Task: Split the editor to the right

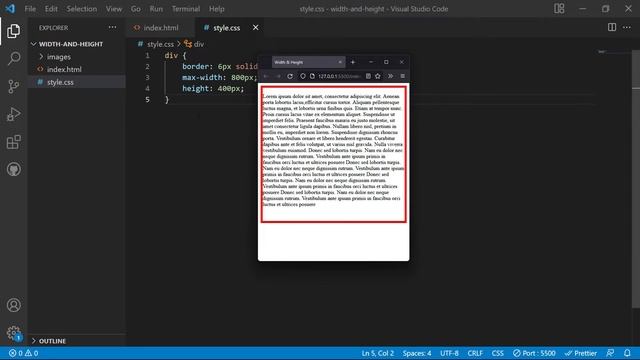Action: [x=611, y=27]
